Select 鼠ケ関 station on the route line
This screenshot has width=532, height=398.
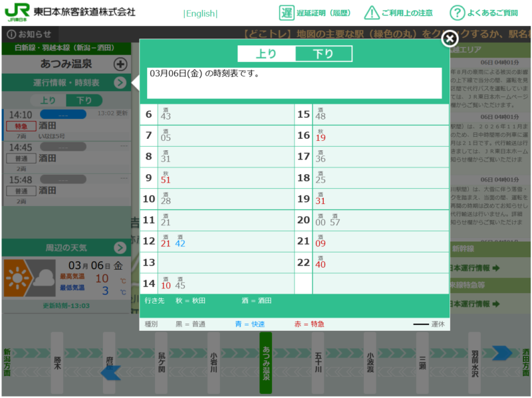click(162, 354)
